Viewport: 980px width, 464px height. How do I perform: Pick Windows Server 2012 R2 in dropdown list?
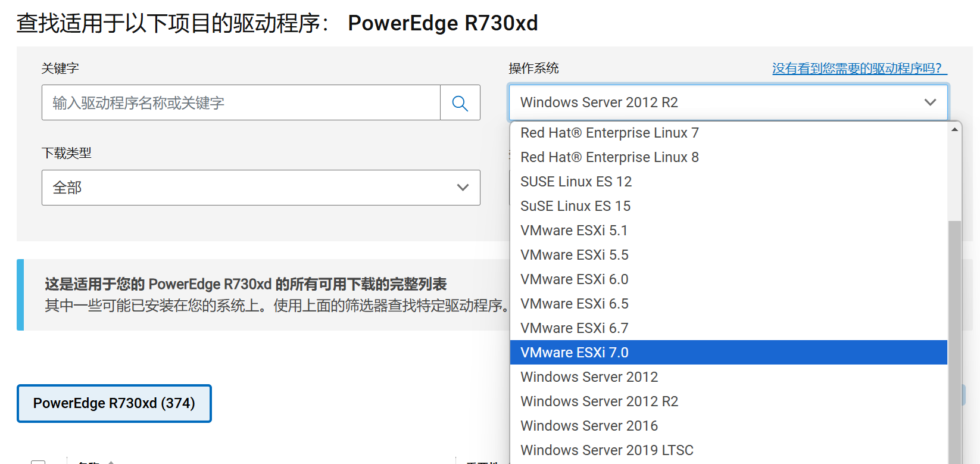(599, 401)
